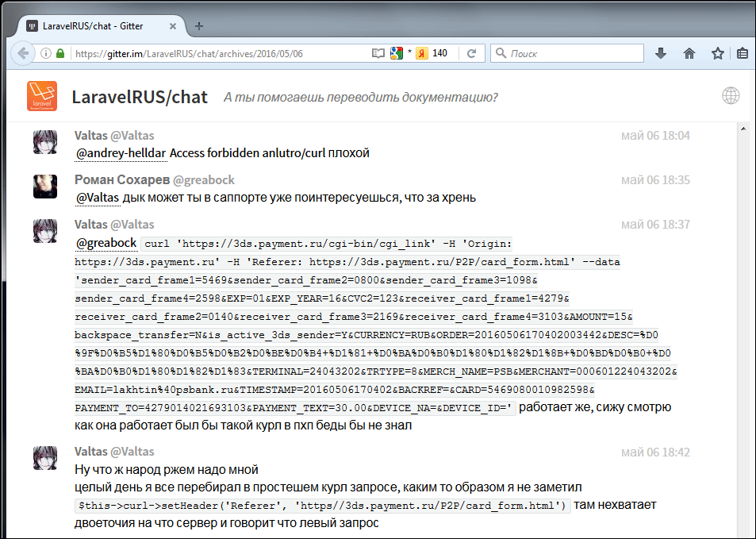The height and width of the screenshot is (539, 756).
Task: Bookmark this page with star icon
Action: click(x=717, y=53)
